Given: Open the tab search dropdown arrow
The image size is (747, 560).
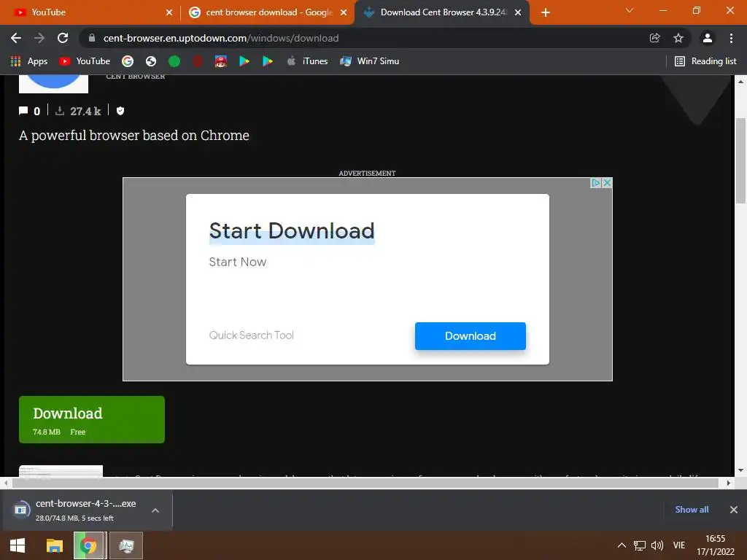Looking at the screenshot, I should (630, 10).
